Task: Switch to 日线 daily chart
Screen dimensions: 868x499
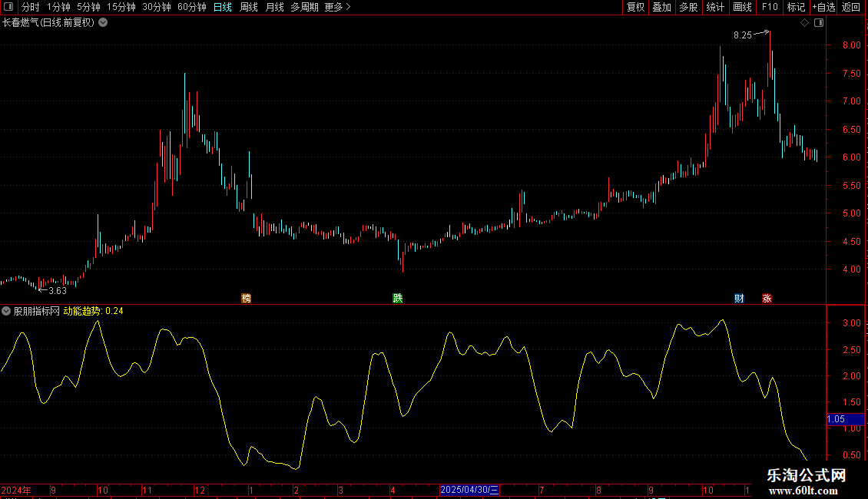Action: (x=223, y=7)
